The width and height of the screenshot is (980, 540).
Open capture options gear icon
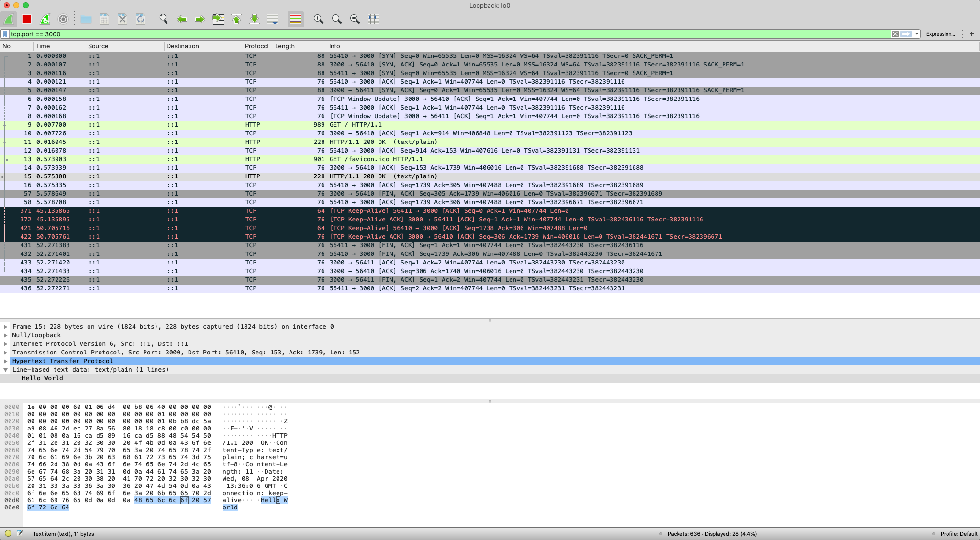[63, 19]
